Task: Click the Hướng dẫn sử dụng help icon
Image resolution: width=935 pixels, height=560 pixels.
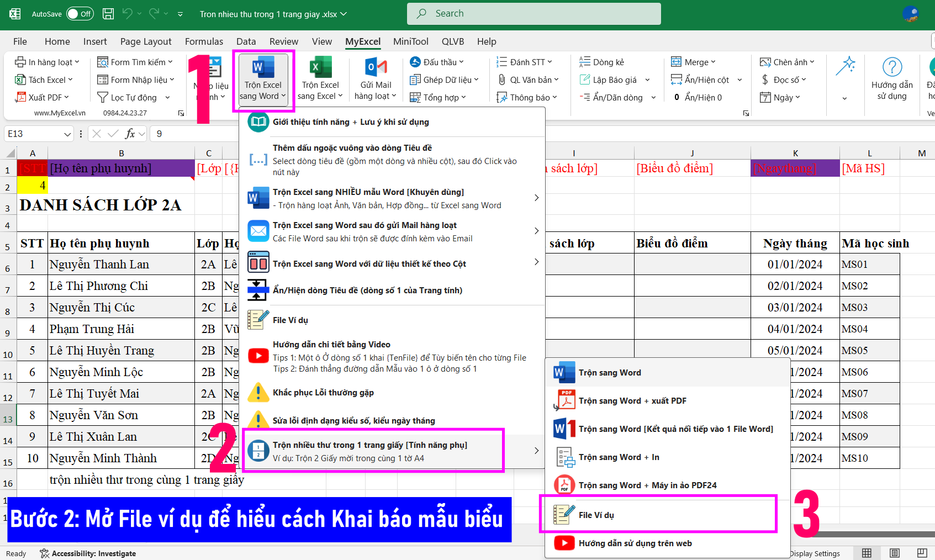Action: tap(892, 67)
